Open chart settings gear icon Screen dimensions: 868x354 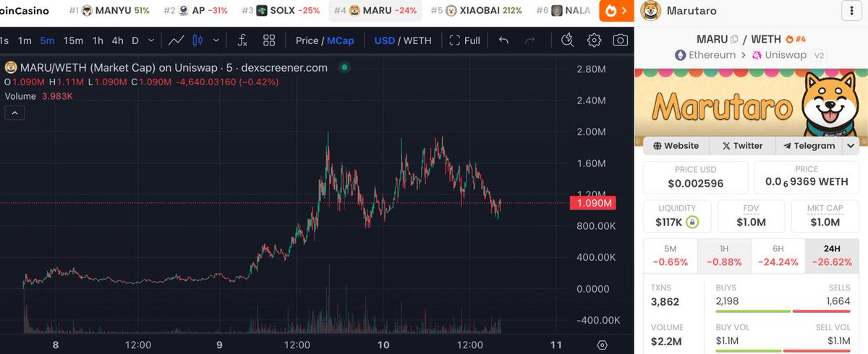pyautogui.click(x=594, y=40)
